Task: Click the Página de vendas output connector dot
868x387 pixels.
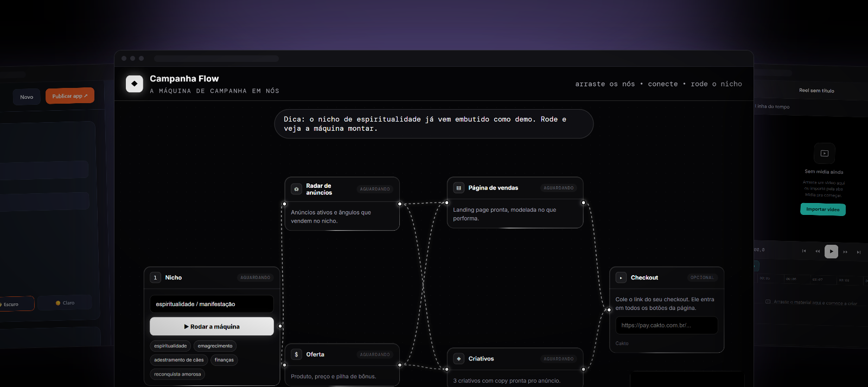Action: click(x=584, y=203)
